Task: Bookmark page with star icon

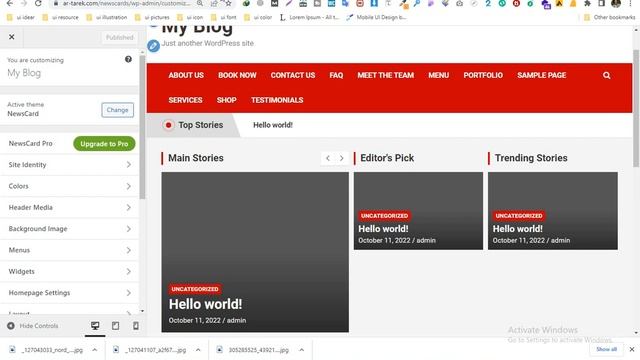Action: coord(228,3)
